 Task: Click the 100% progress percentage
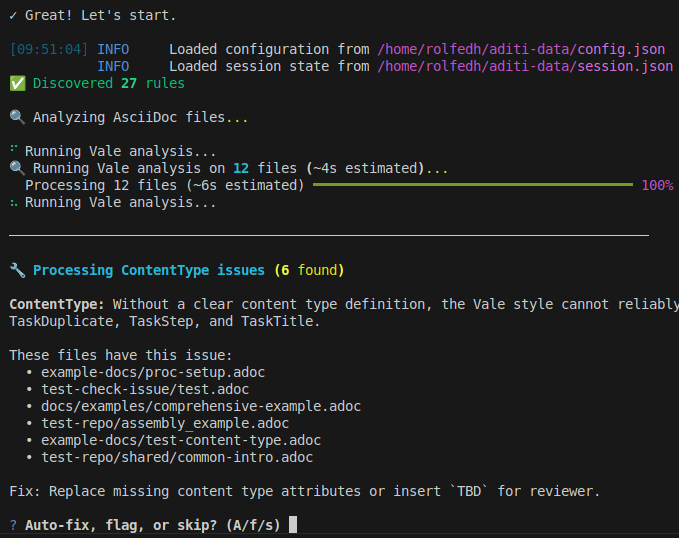[x=657, y=185]
